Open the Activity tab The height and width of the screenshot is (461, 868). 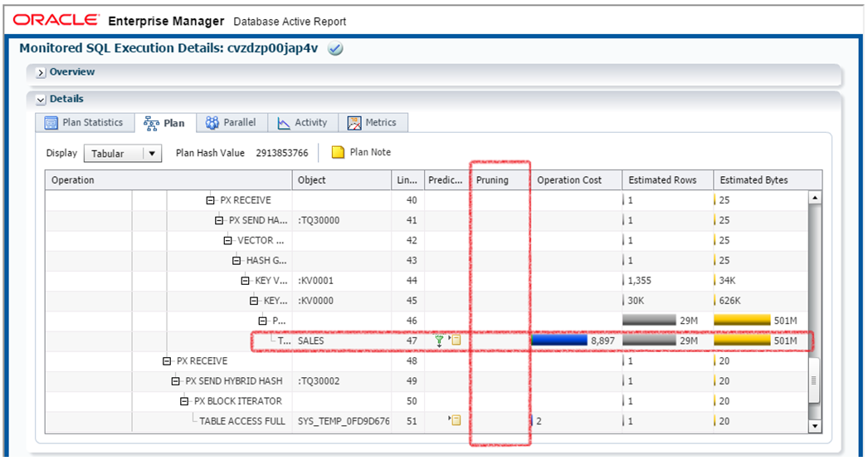[304, 122]
